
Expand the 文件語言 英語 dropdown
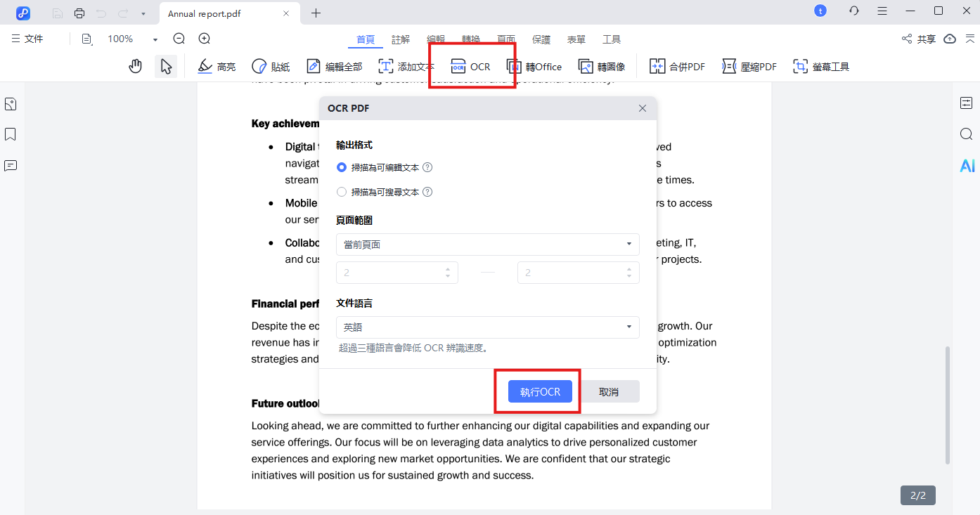point(487,327)
